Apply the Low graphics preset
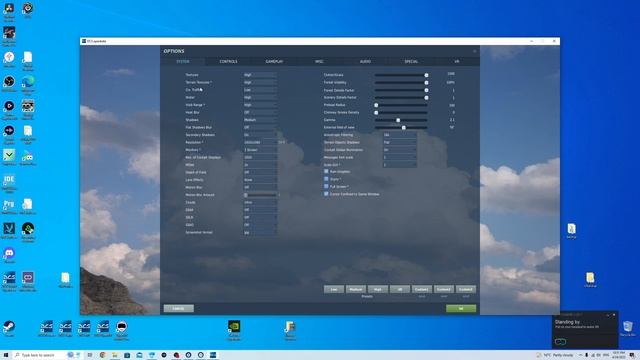 click(x=334, y=289)
